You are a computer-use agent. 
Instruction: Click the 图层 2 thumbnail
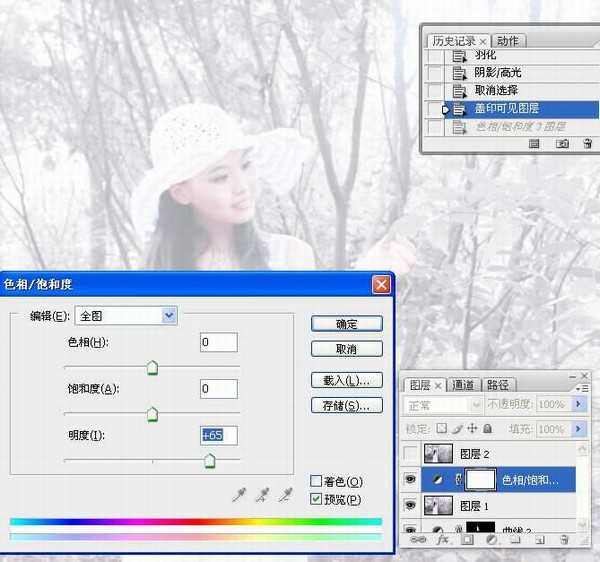coord(438,454)
